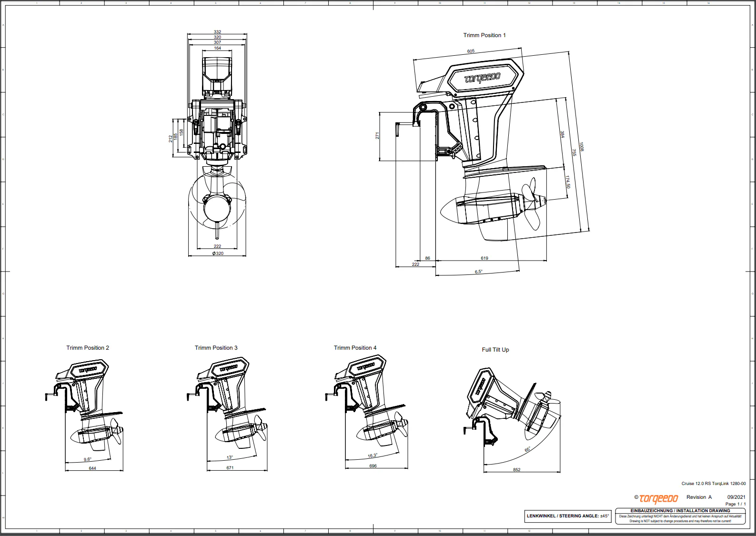Select the "Cruise 12.0 RS TorqLink 1280-00" model text
The width and height of the screenshot is (756, 536).
pyautogui.click(x=713, y=484)
